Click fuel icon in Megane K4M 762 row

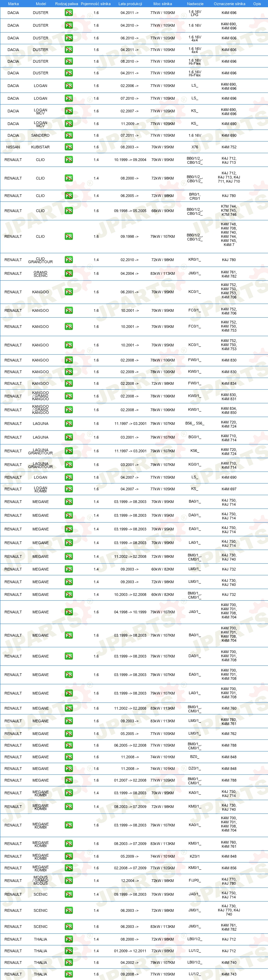[x=69, y=734]
